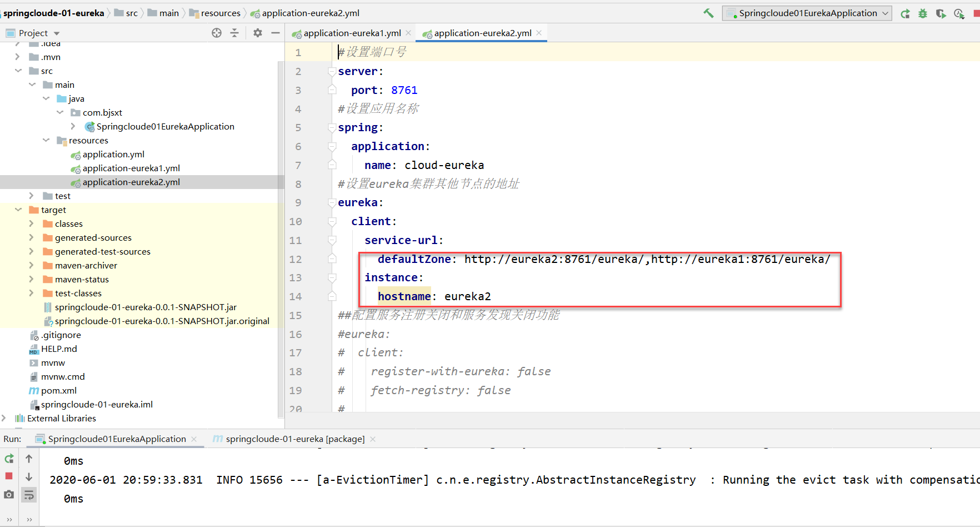The width and height of the screenshot is (980, 527).
Task: Click the main breadcrumb
Action: (163, 13)
